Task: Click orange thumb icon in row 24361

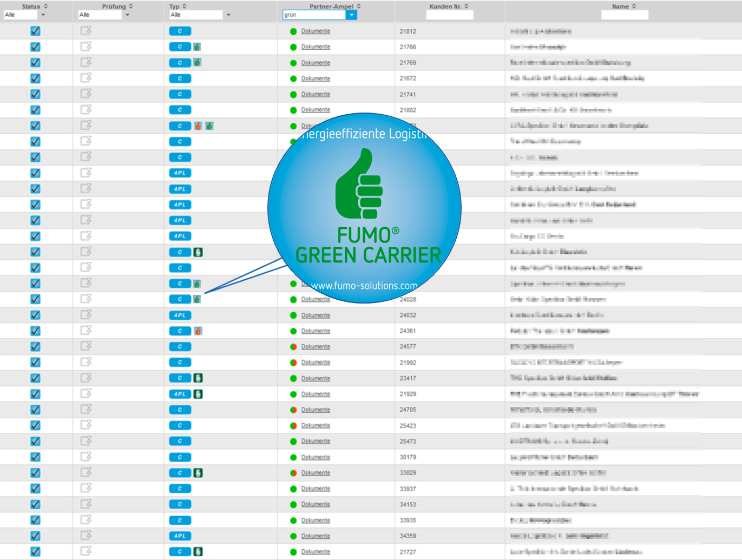Action: [198, 331]
